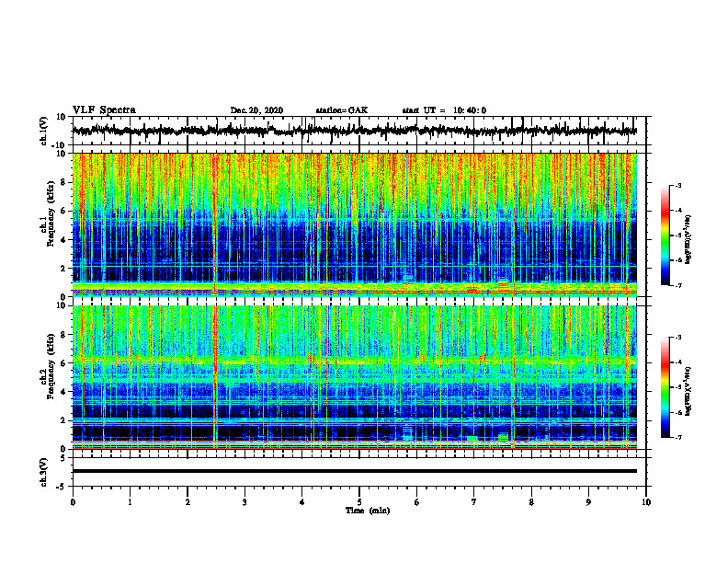728x563 pixels.
Task: Click the "station=GAK" header label
Action: pos(342,110)
